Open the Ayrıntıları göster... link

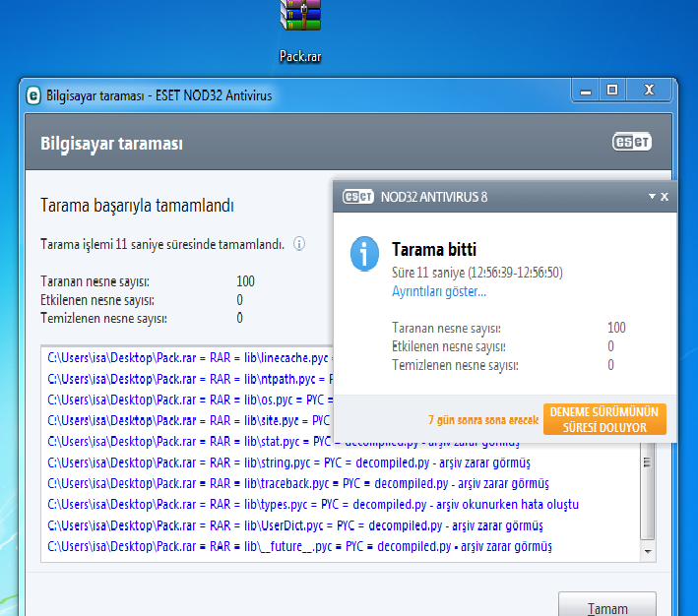(x=438, y=291)
